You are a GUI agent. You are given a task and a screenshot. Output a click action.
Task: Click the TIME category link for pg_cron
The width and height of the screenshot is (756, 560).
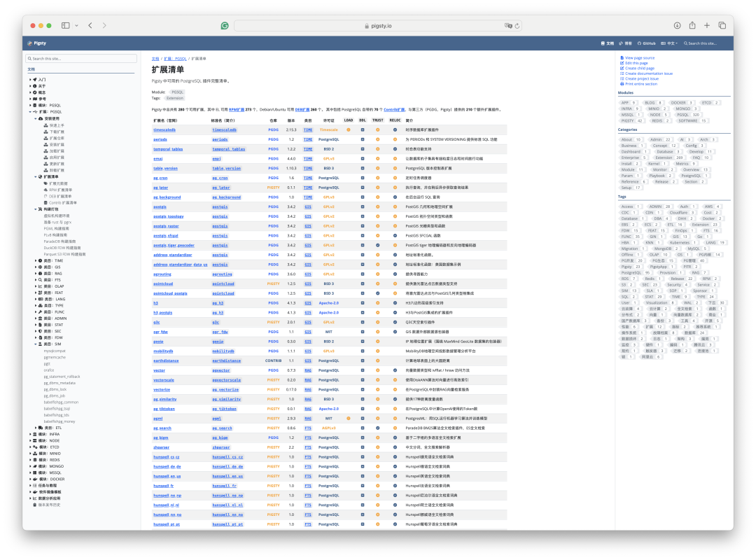coord(307,178)
